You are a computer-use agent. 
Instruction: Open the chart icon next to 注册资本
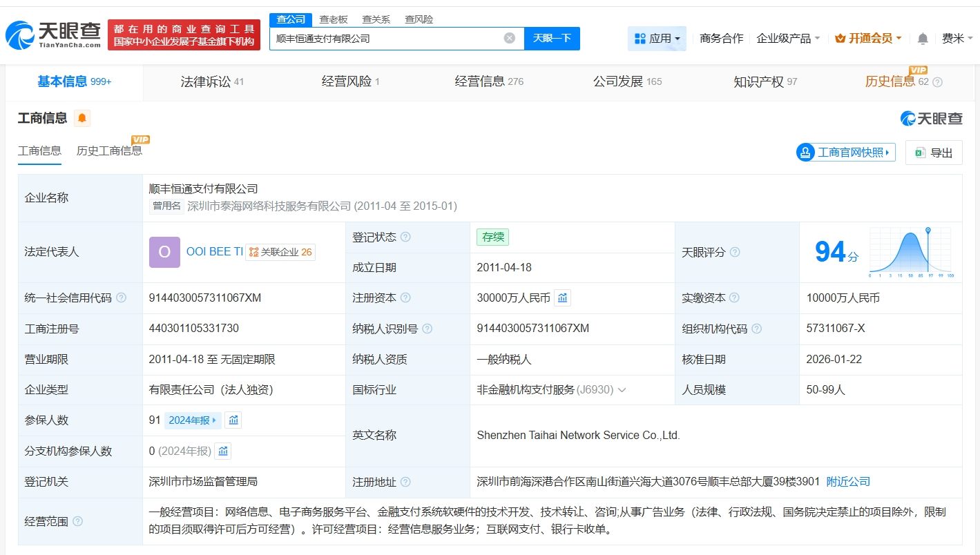pos(563,298)
